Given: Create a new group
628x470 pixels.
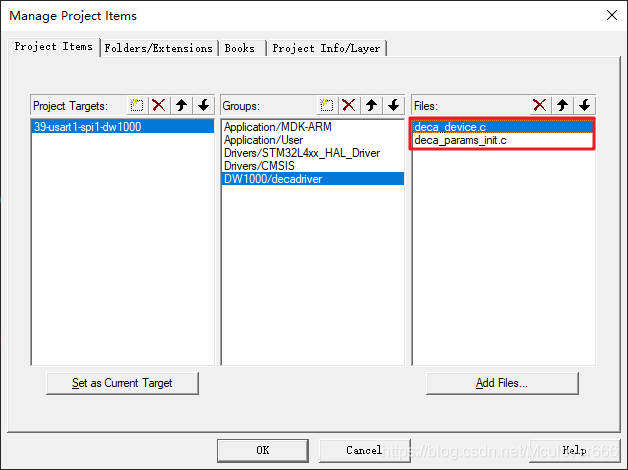Looking at the screenshot, I should [326, 106].
